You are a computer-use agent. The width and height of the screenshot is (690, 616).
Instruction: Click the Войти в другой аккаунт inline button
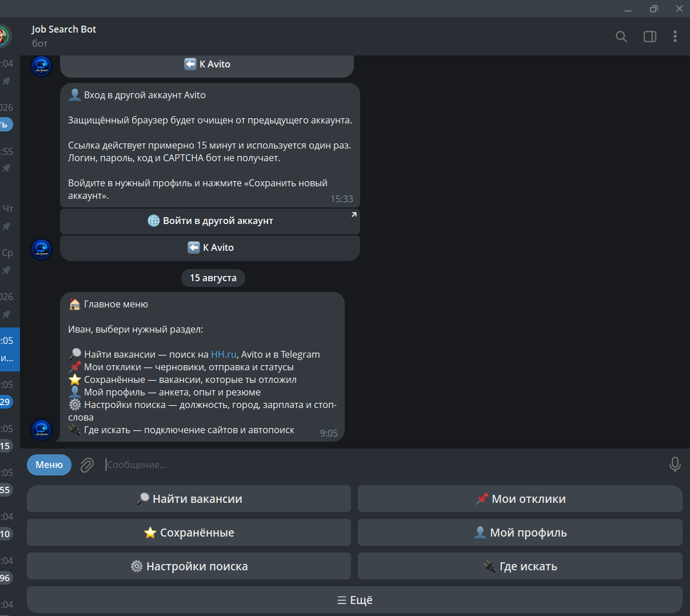210,221
